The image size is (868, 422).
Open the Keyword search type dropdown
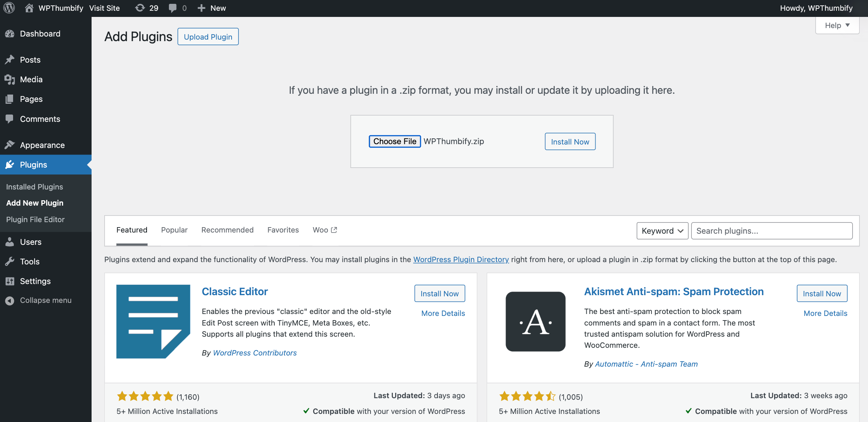click(x=662, y=231)
